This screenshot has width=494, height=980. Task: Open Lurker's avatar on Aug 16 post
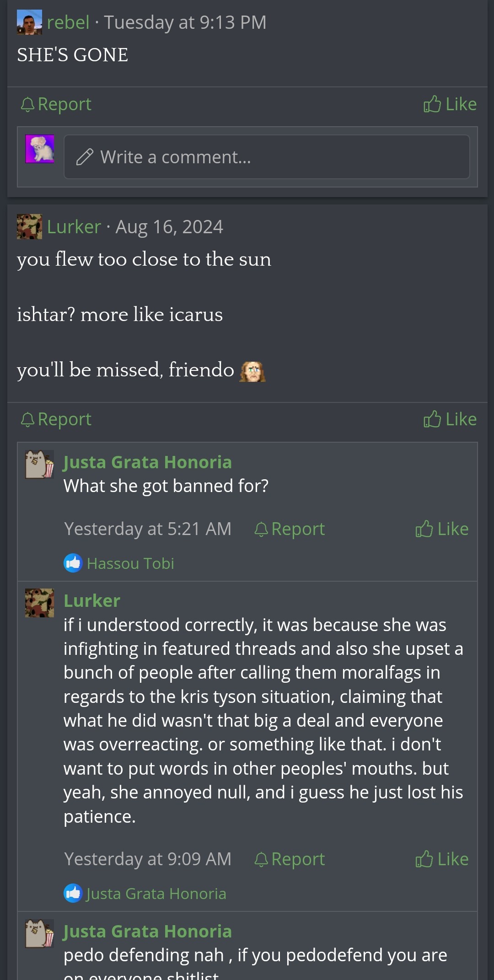click(x=29, y=227)
